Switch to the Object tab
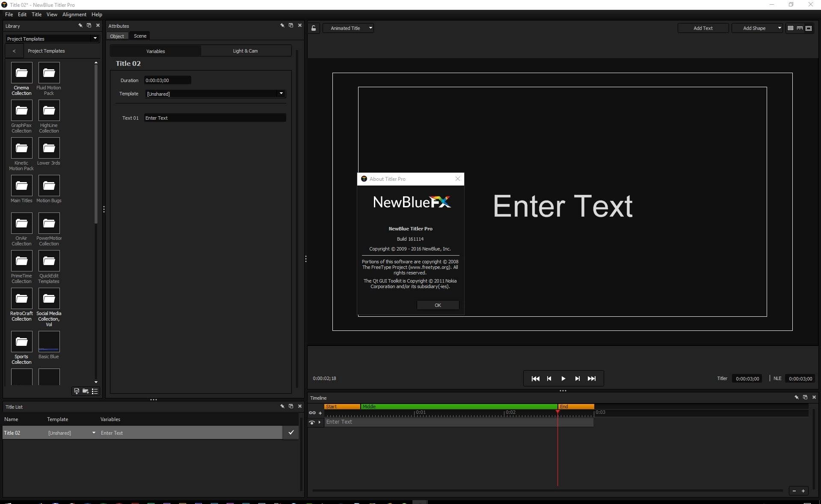 tap(117, 36)
